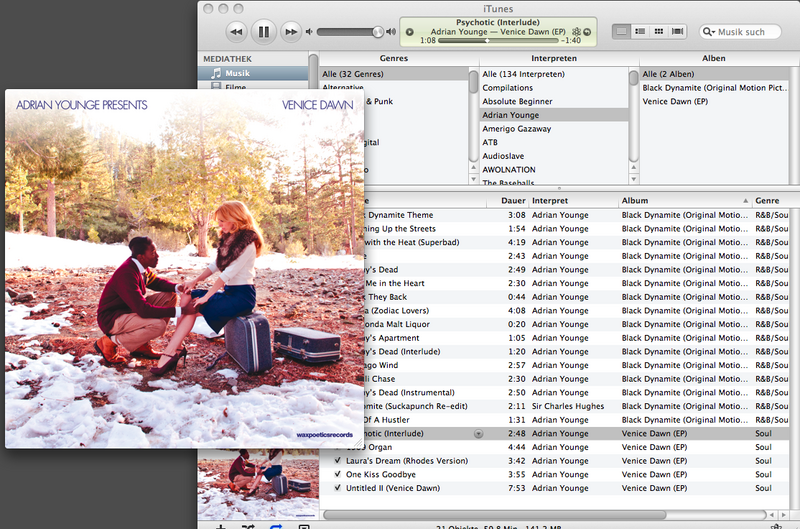Click the track list scroll-left arrow
Viewport: 800px width, 529px height.
tap(771, 515)
